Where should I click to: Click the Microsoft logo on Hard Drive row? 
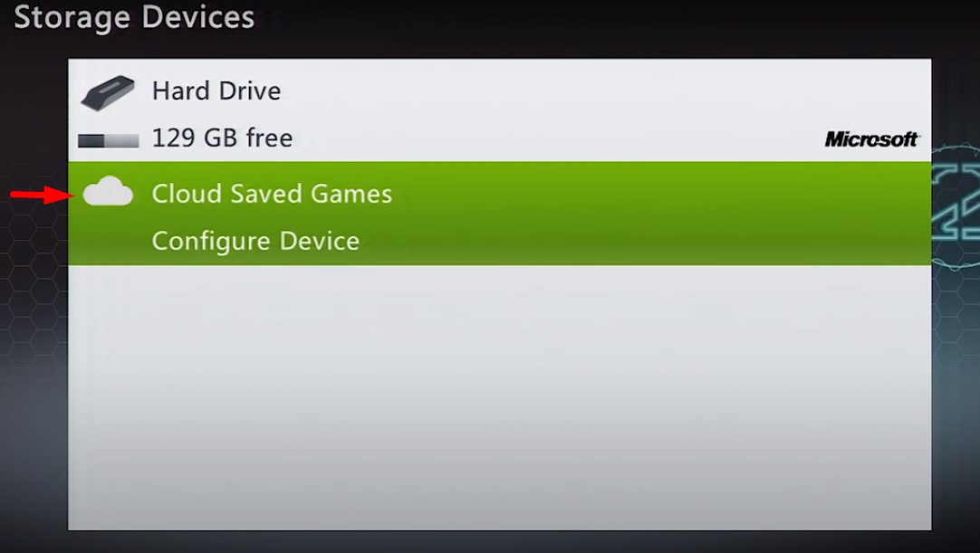pos(871,138)
